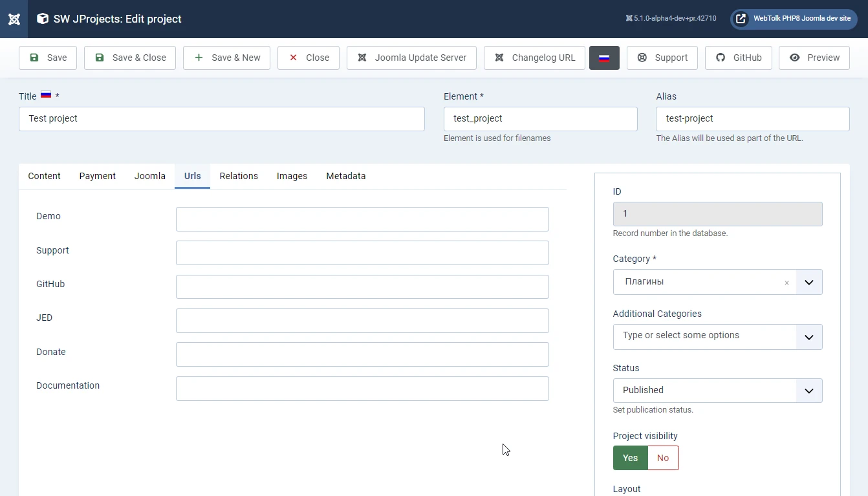Click the JED URL field
Image resolution: width=868 pixels, height=496 pixels.
tap(362, 321)
